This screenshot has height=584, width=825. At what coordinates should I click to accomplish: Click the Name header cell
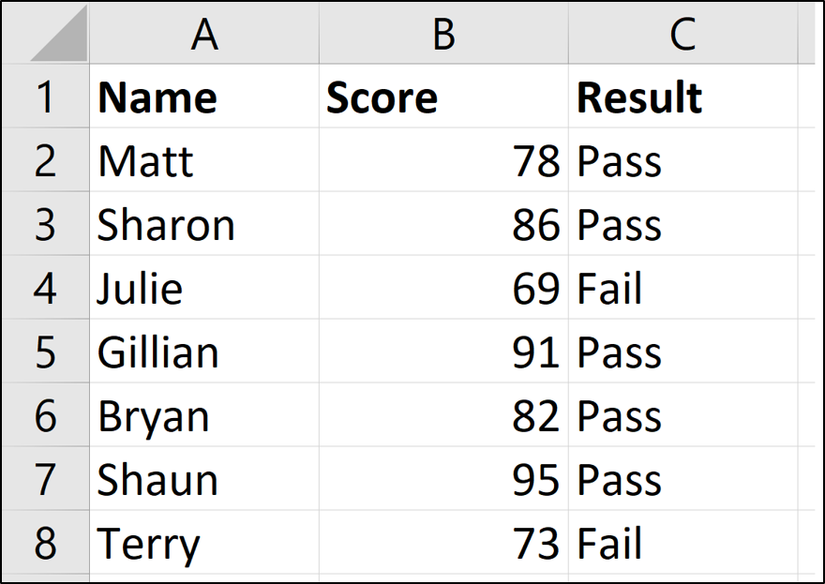coord(204,97)
